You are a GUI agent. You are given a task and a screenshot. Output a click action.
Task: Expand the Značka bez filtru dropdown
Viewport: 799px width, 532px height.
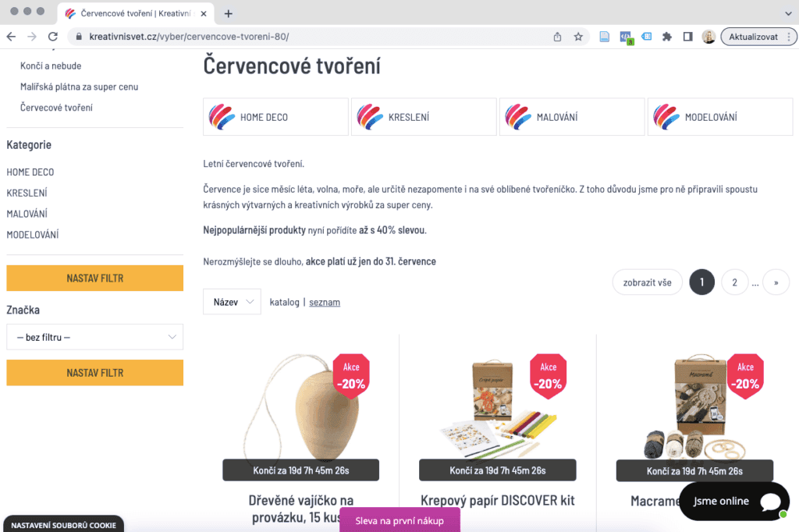[94, 337]
